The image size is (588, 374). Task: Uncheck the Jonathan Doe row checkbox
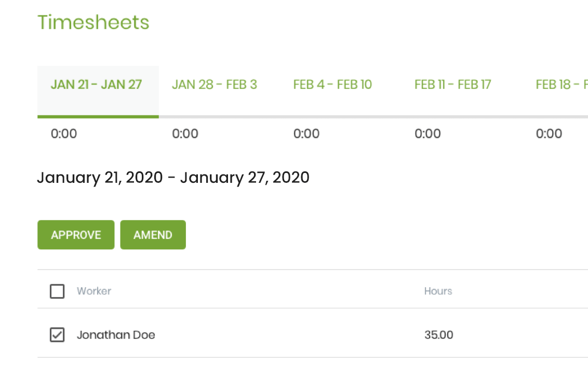click(57, 335)
